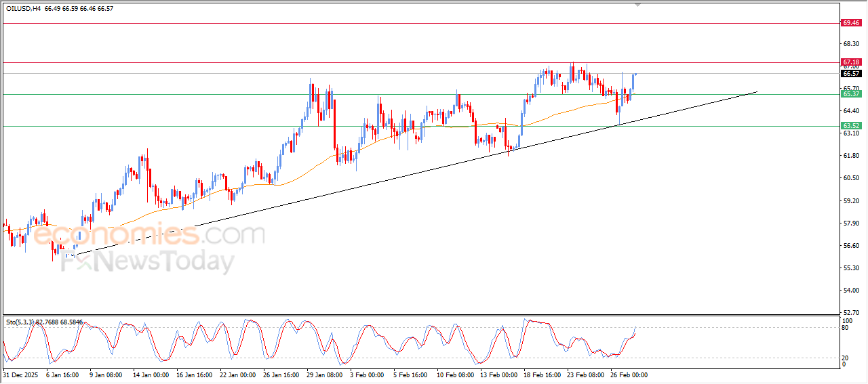Screen dimensions: 868x384
Task: Click the 68.30 price axis label
Action: tap(851, 43)
